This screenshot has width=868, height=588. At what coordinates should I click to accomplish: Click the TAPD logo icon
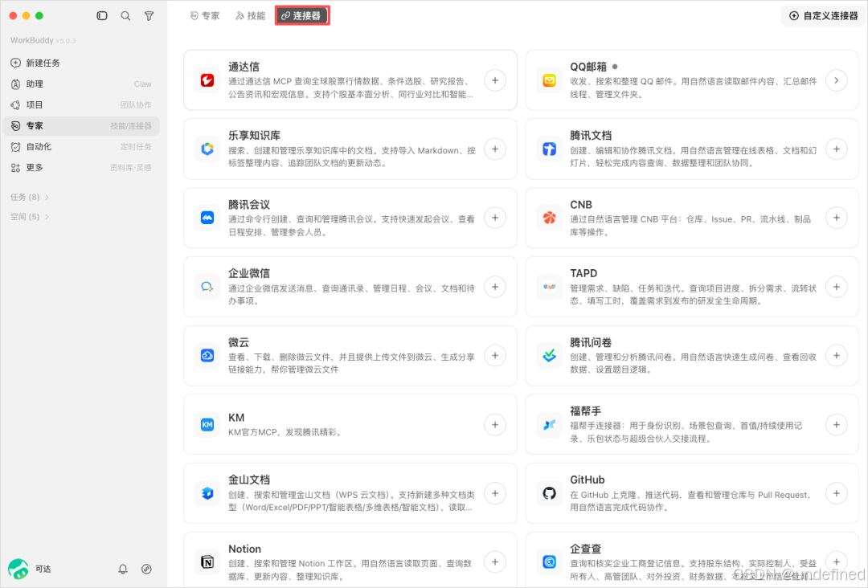tap(549, 287)
